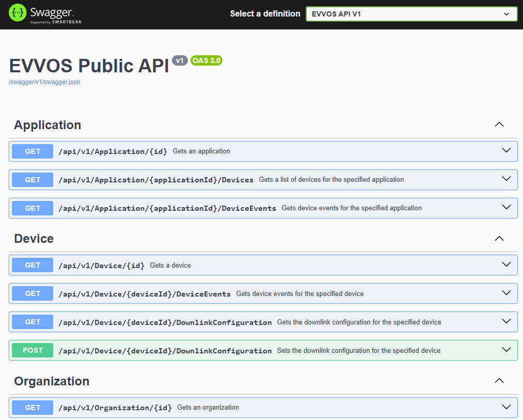Click the Device section heading
Viewport: 523px width, 420px height.
(34, 239)
